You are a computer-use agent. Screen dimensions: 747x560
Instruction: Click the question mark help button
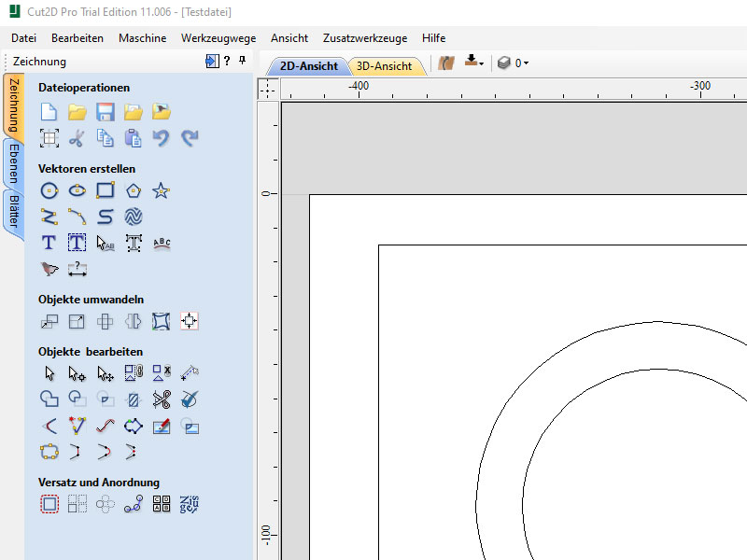(227, 61)
